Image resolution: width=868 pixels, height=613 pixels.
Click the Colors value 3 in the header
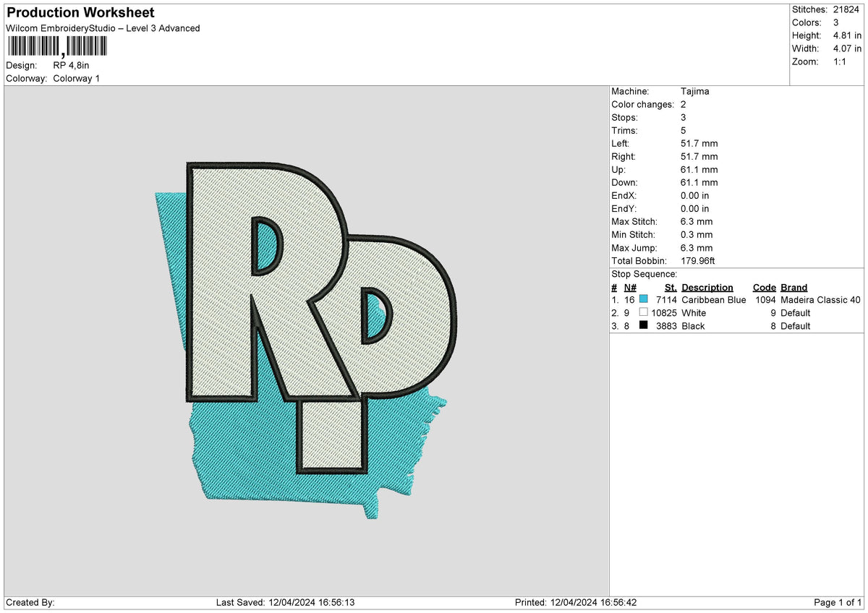[x=837, y=22]
